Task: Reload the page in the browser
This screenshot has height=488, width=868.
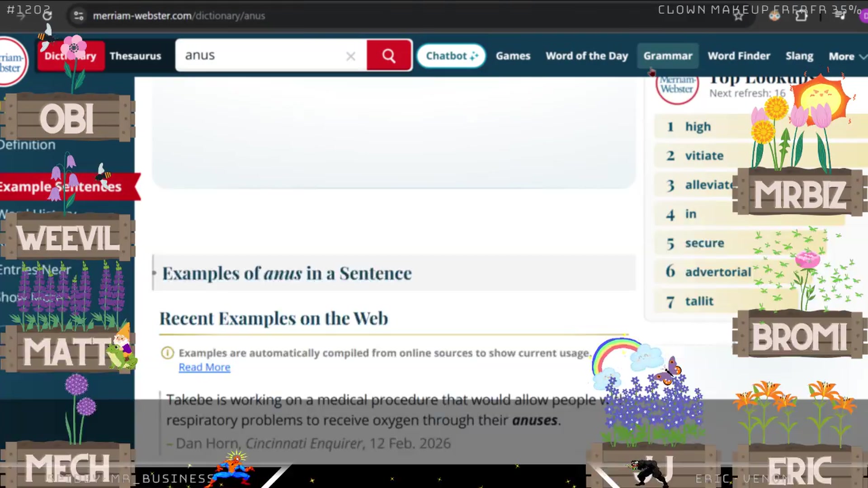Action: pos(47,16)
